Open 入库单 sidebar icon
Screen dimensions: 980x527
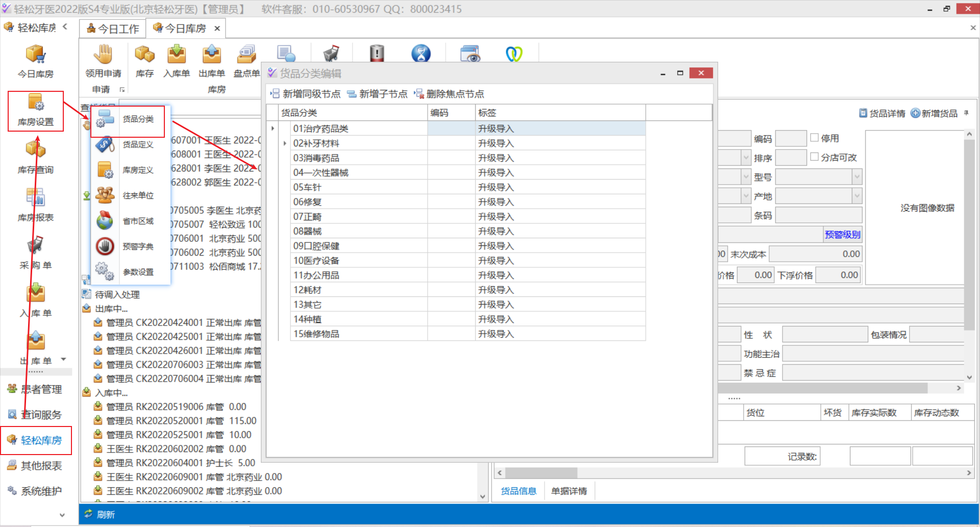[36, 301]
